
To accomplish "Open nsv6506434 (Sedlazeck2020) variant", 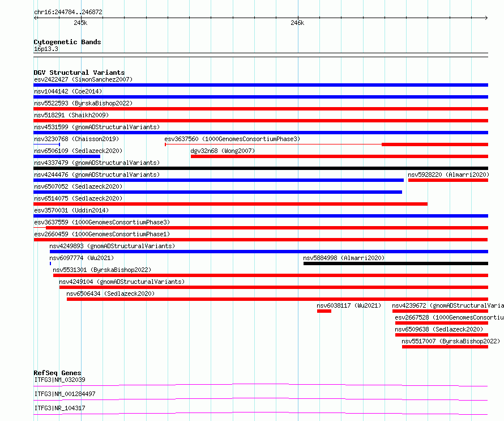I will click(x=110, y=294).
